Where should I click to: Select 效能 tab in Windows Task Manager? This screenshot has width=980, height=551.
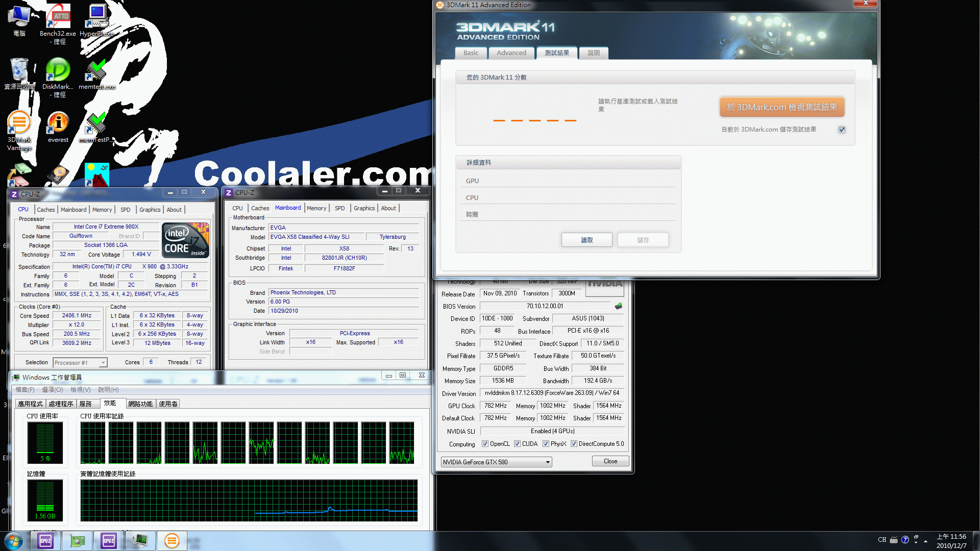pos(112,403)
